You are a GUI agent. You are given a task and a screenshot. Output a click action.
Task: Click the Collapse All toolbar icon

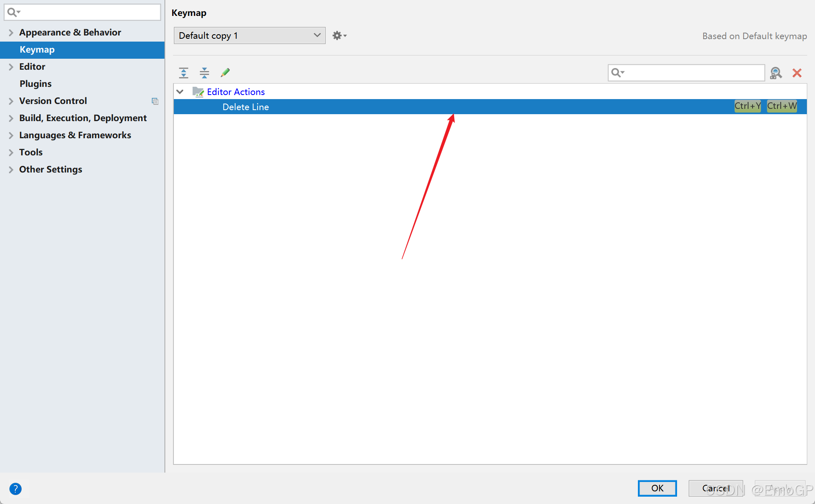(x=204, y=73)
